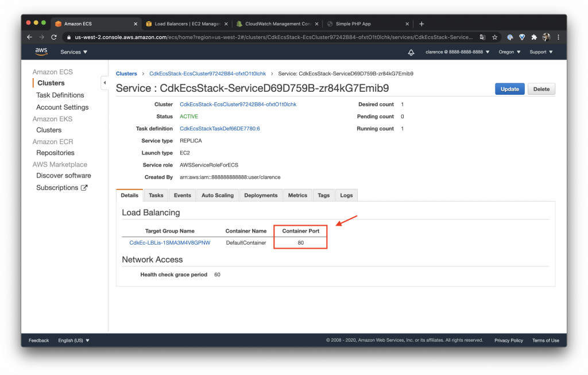Open task definition CdkEcsStackTaskDef66DE7780:6 link
This screenshot has width=588, height=375.
(x=220, y=129)
